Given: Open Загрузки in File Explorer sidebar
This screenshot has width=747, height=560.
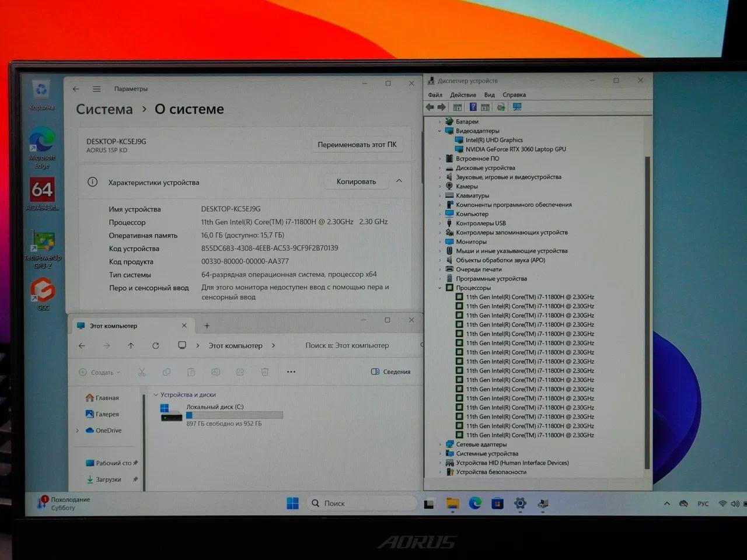Looking at the screenshot, I should [x=104, y=480].
